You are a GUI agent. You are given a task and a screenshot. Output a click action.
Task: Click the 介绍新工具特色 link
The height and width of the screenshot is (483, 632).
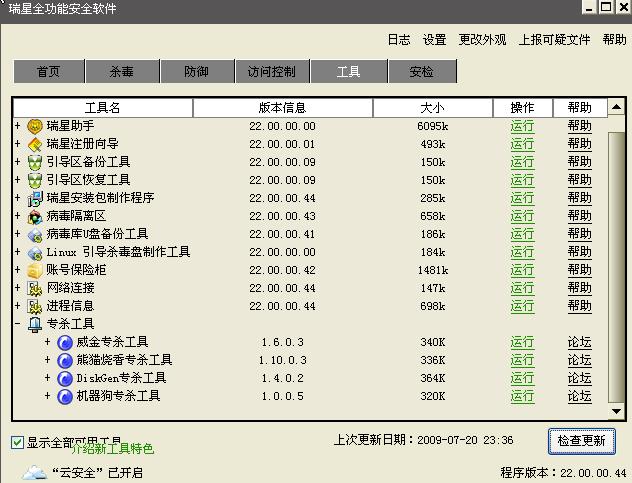[113, 449]
